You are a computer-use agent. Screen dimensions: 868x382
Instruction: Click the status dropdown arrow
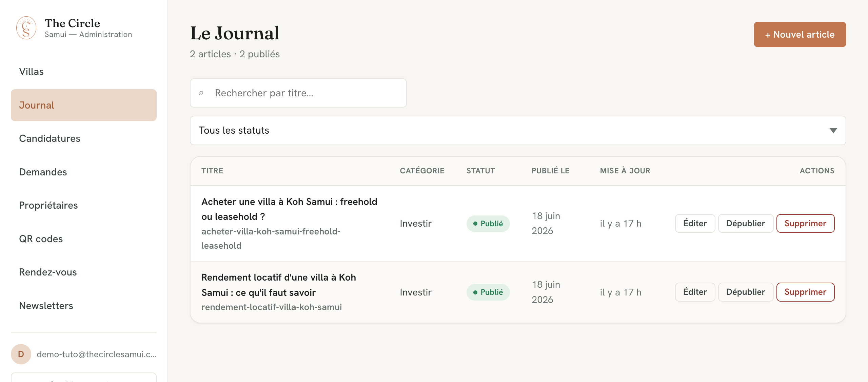833,131
